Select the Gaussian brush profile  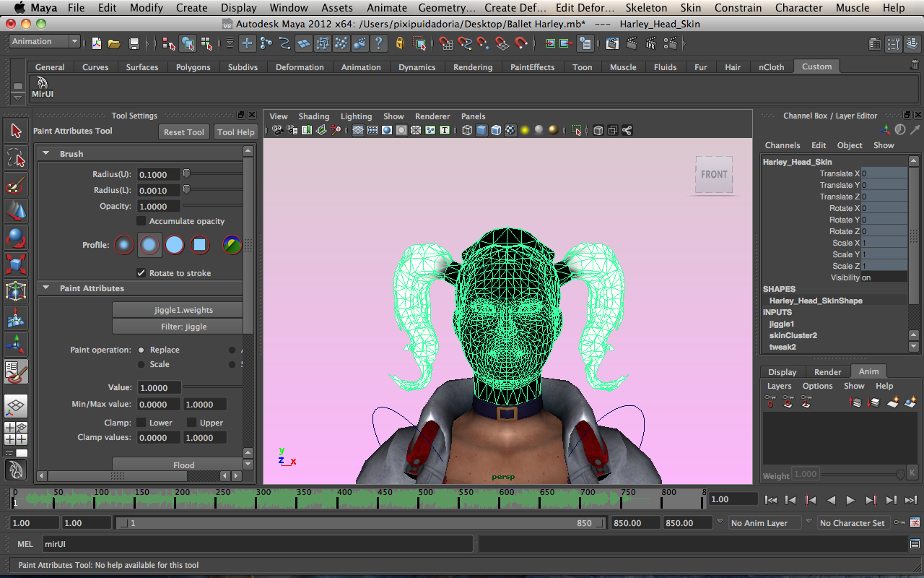(124, 245)
